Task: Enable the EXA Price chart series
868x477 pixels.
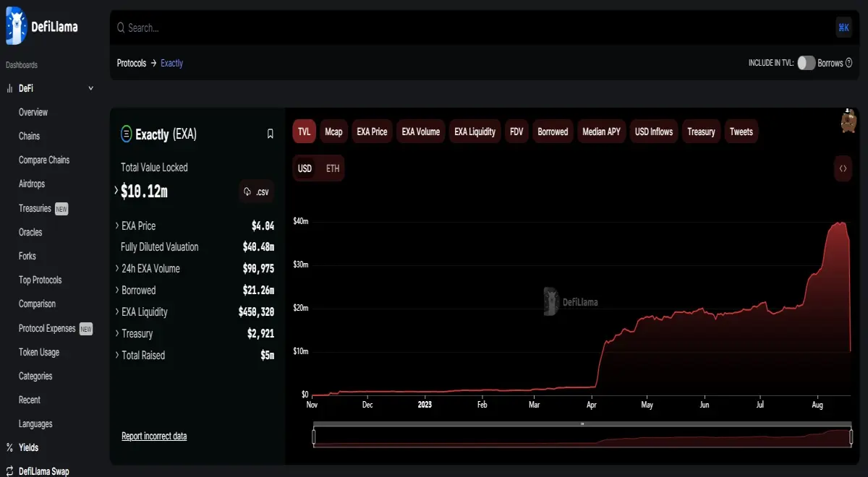Action: [x=373, y=132]
